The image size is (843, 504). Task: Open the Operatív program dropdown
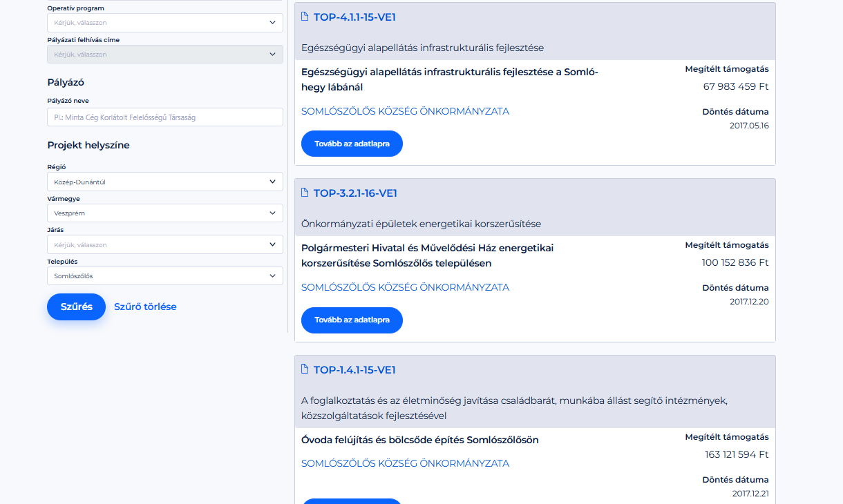point(164,23)
